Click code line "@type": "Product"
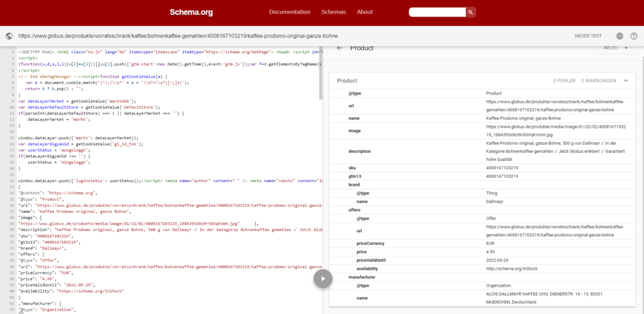The image size is (644, 314). pyautogui.click(x=40, y=199)
